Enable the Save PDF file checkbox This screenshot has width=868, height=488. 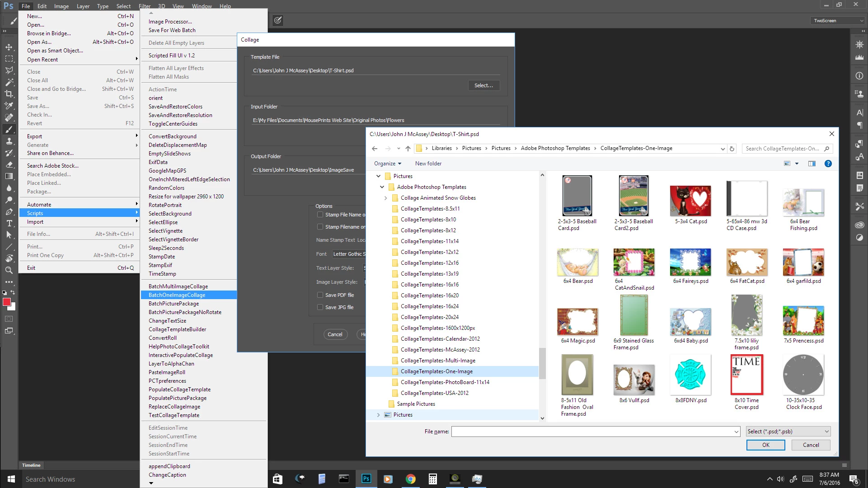pos(320,295)
